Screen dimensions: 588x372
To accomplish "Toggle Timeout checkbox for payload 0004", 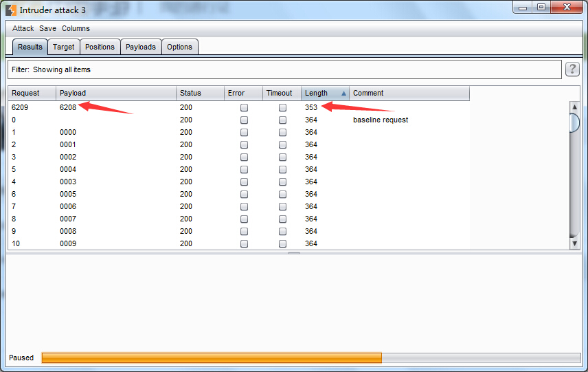I will click(282, 170).
